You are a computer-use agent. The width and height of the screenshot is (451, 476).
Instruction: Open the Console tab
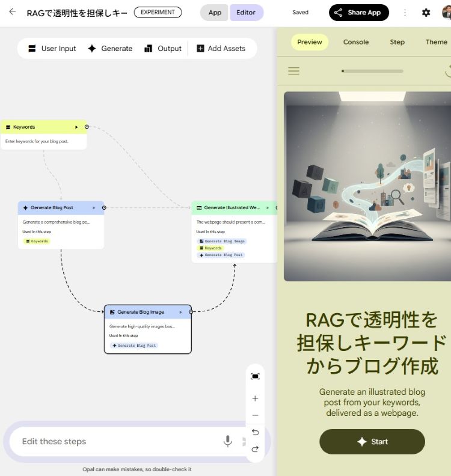click(356, 42)
